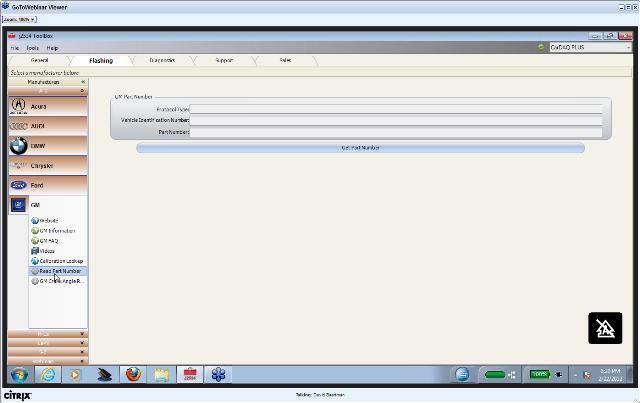This screenshot has height=403, width=640.
Task: Click the scanner-like icon in taskbar
Action: pos(104,374)
